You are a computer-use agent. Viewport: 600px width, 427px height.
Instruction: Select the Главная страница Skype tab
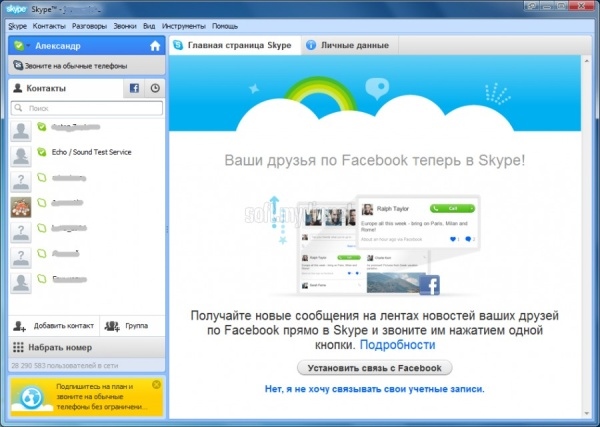(x=234, y=46)
